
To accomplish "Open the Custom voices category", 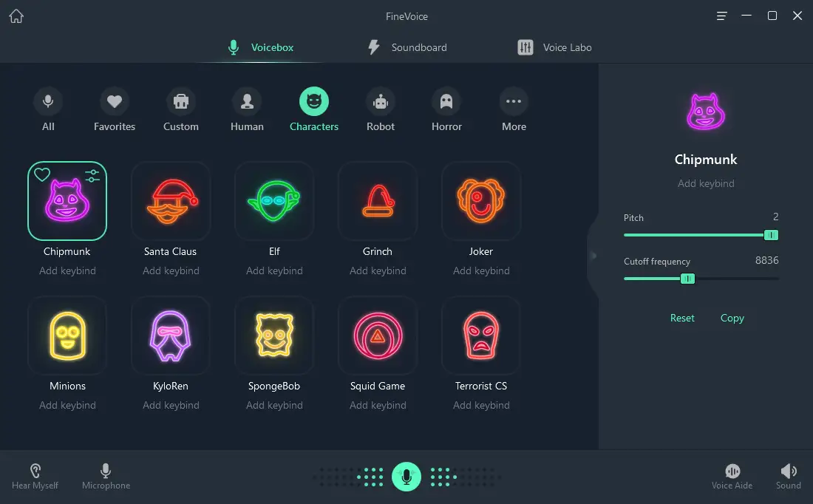I will pos(181,110).
